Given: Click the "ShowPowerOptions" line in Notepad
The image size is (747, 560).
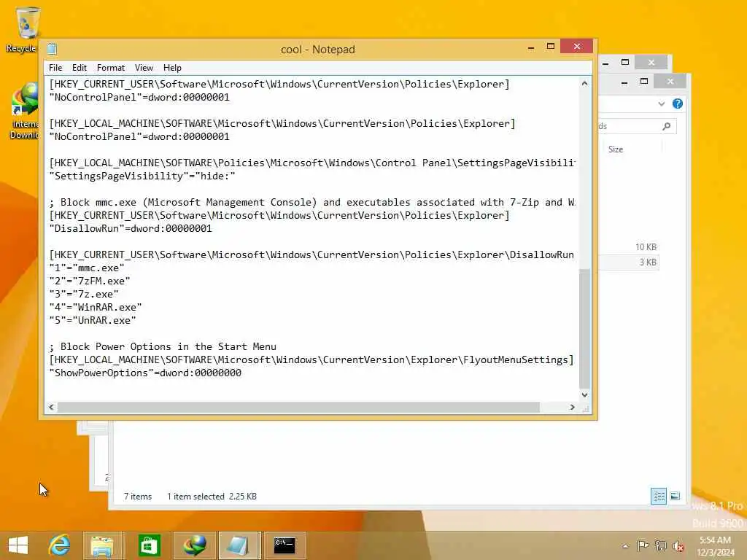Looking at the screenshot, I should point(145,373).
